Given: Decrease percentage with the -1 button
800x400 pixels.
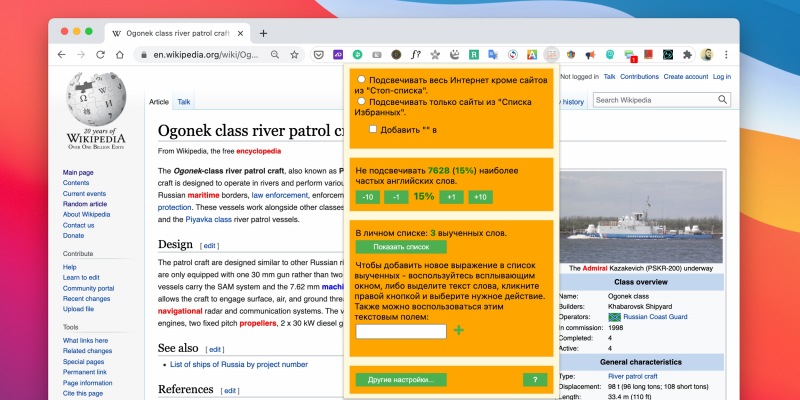Looking at the screenshot, I should (x=396, y=197).
